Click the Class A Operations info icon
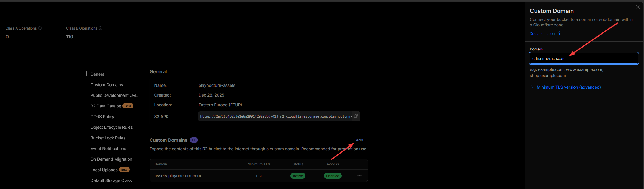Screen dimensions: 644x189 tap(40, 28)
